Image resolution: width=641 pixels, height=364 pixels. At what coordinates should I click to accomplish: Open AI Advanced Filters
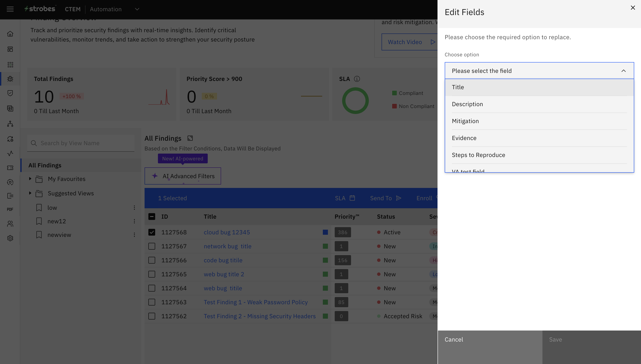[183, 176]
